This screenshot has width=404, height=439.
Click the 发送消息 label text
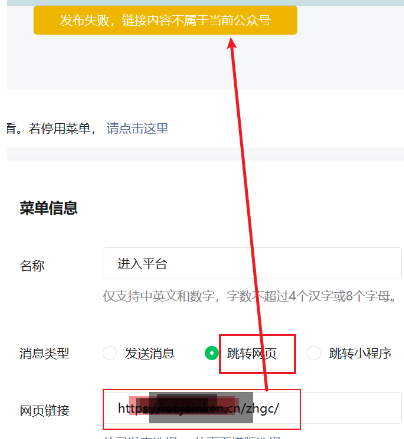click(x=150, y=353)
